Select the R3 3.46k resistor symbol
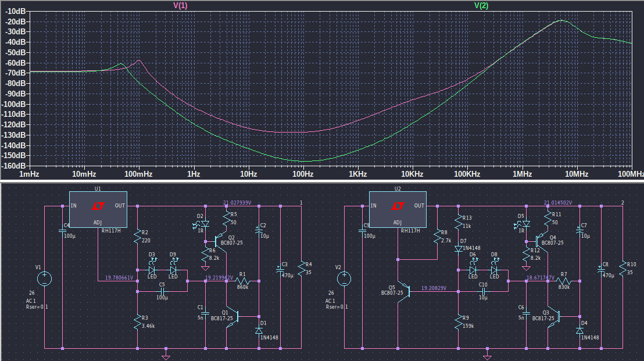This screenshot has height=361, width=644. (138, 323)
